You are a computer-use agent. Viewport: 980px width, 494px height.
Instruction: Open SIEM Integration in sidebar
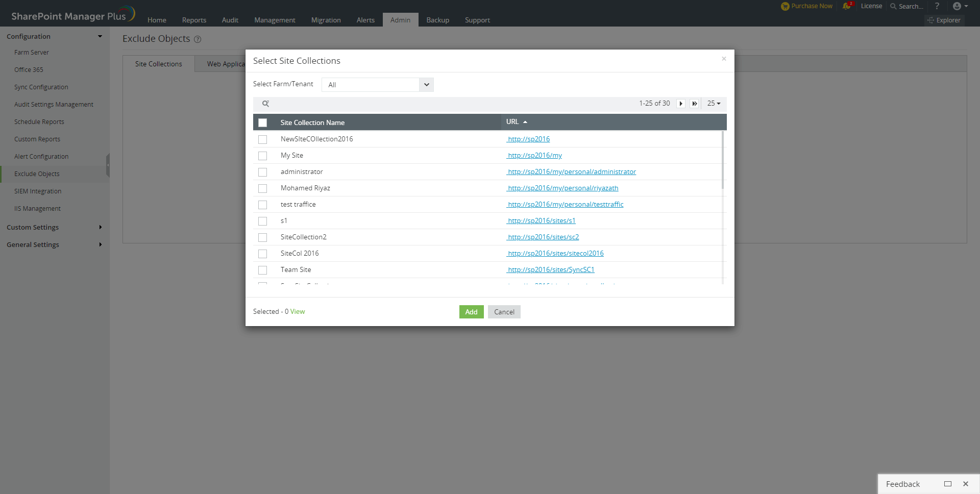(38, 191)
